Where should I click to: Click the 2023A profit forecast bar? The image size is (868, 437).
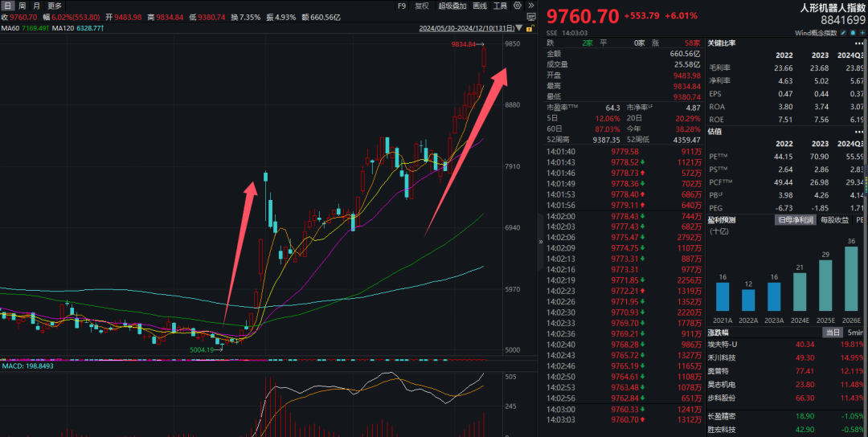pos(774,296)
